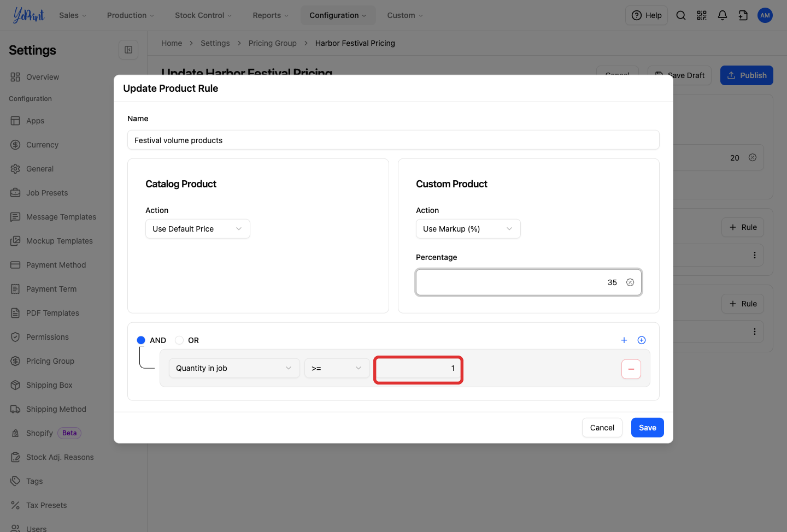Screen dimensions: 787x532
Task: Open Pricing Group in sidebar
Action: click(50, 361)
